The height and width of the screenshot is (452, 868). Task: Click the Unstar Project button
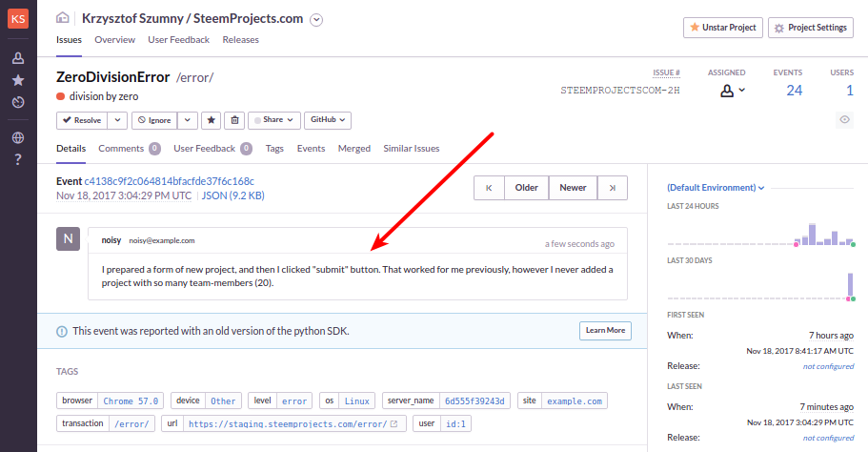pyautogui.click(x=723, y=28)
